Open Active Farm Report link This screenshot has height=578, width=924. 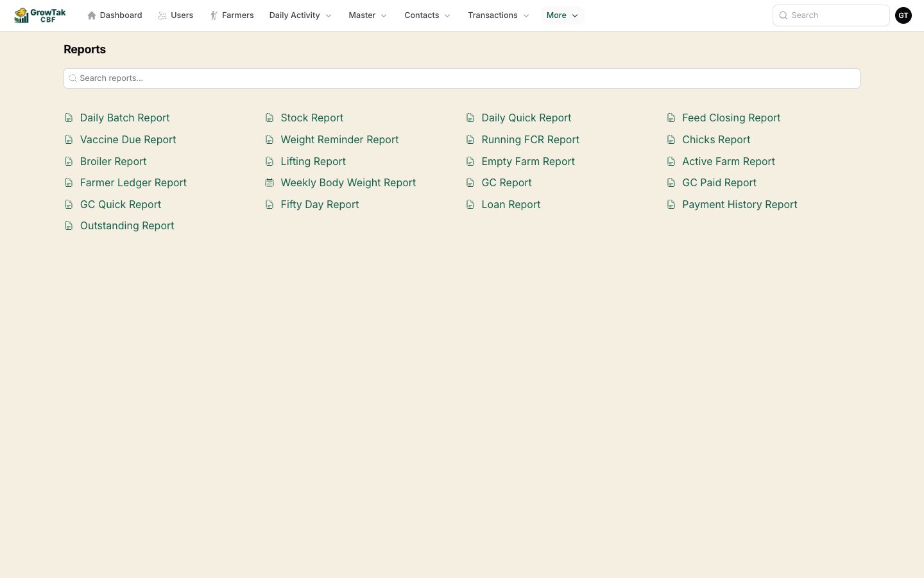[728, 162]
